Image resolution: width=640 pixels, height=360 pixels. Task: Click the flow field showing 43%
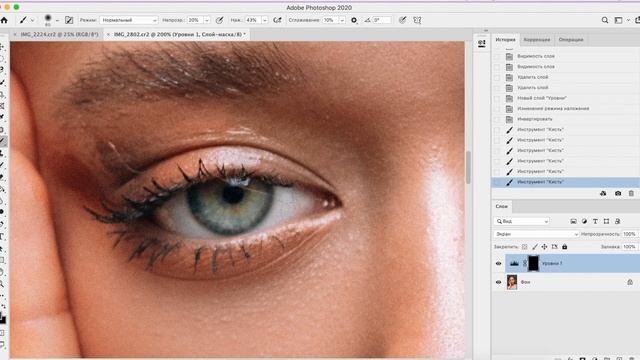252,20
